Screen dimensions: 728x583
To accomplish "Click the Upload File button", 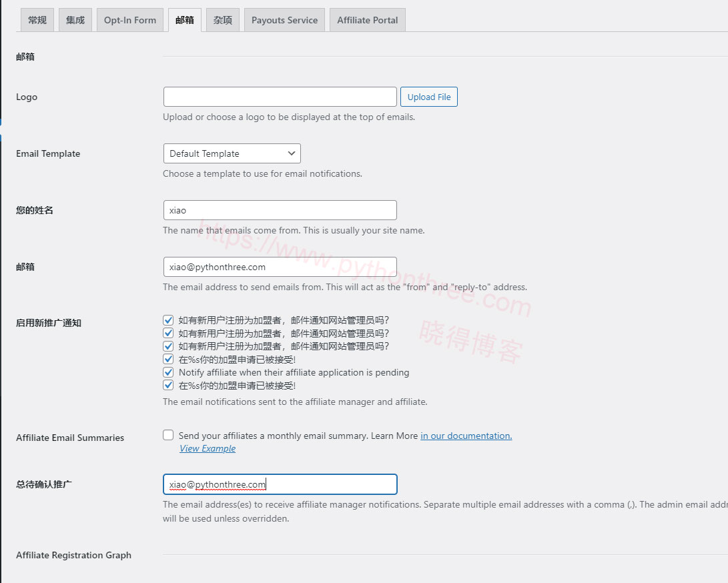I will (x=429, y=97).
